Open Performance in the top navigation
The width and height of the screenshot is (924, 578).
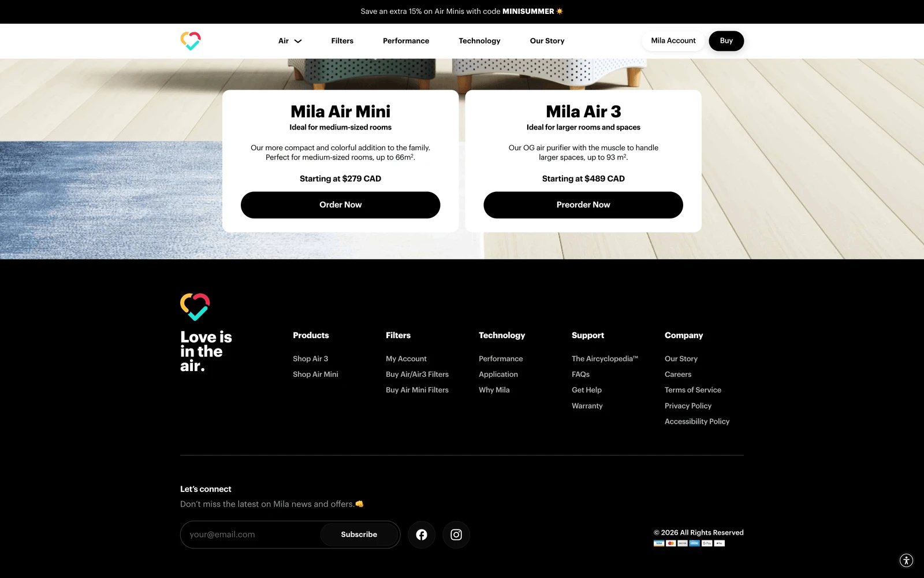tap(406, 41)
